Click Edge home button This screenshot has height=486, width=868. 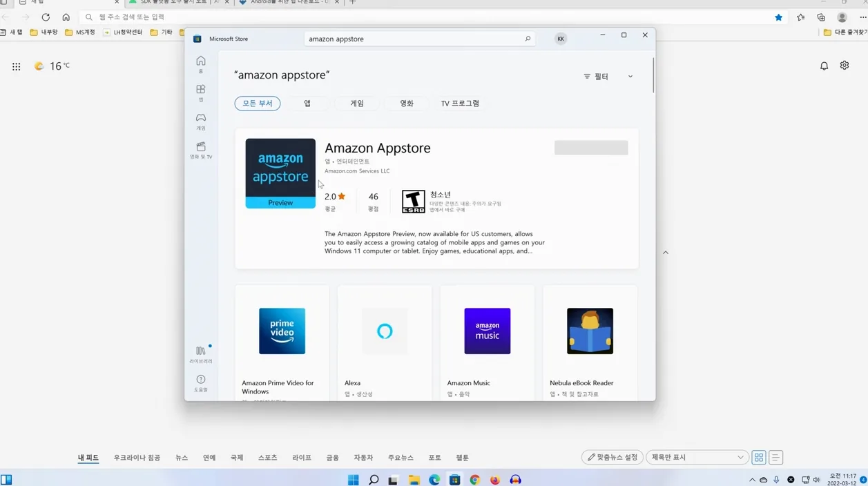[x=66, y=17]
